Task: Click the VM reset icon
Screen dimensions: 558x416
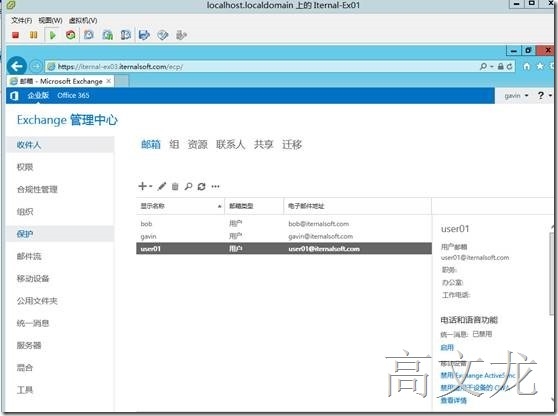Action: pyautogui.click(x=70, y=35)
